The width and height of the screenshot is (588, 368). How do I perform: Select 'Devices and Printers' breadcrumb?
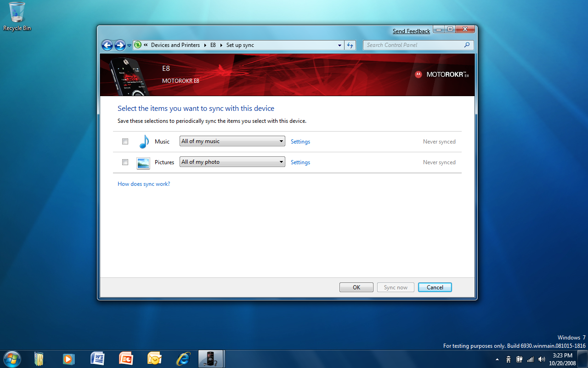[175, 45]
